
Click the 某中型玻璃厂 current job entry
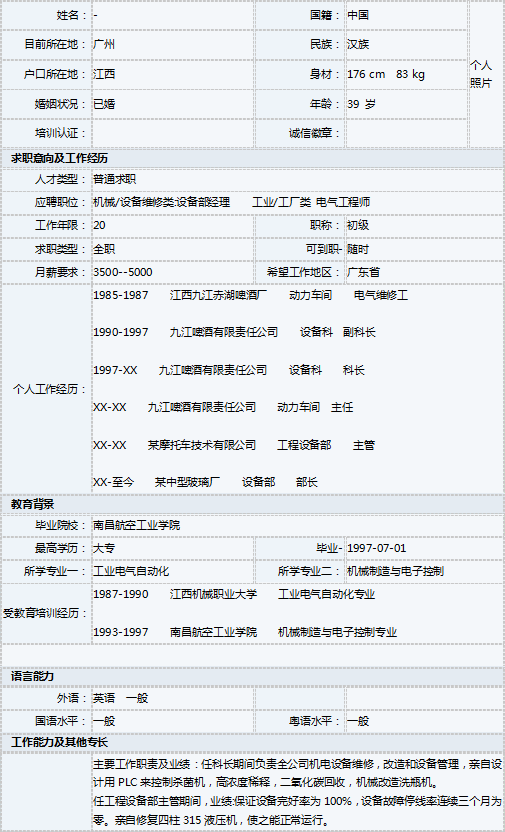[187, 482]
